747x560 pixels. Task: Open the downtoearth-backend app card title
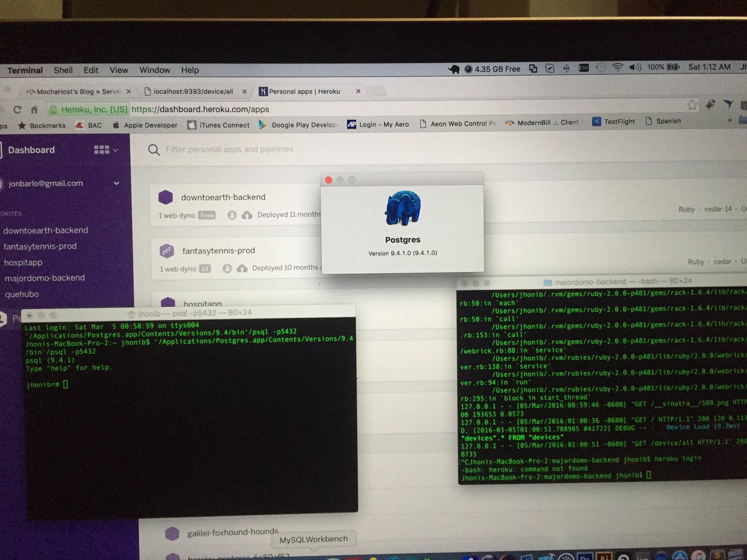point(223,197)
